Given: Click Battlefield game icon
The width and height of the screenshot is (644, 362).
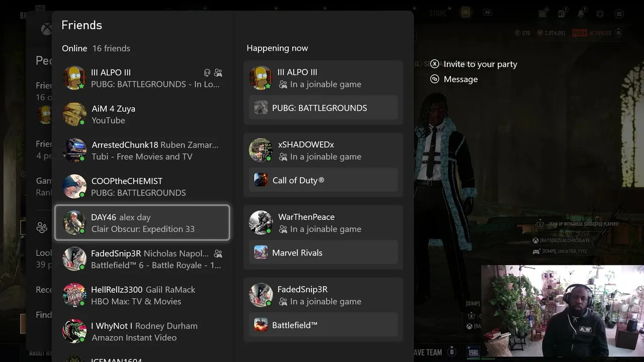Looking at the screenshot, I should [x=261, y=325].
